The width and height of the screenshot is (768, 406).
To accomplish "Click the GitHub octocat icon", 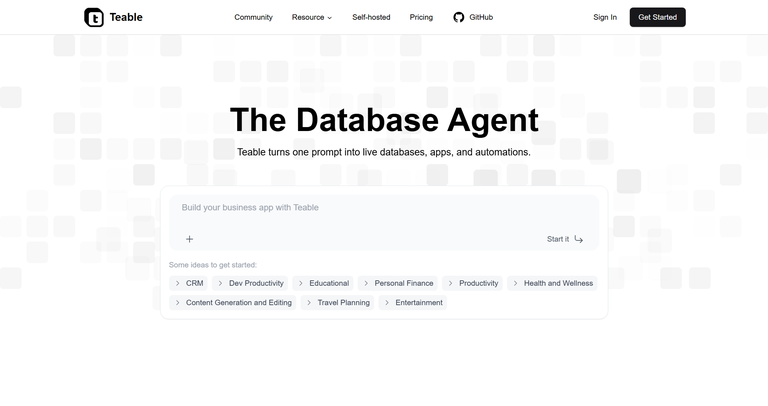I will tap(459, 17).
